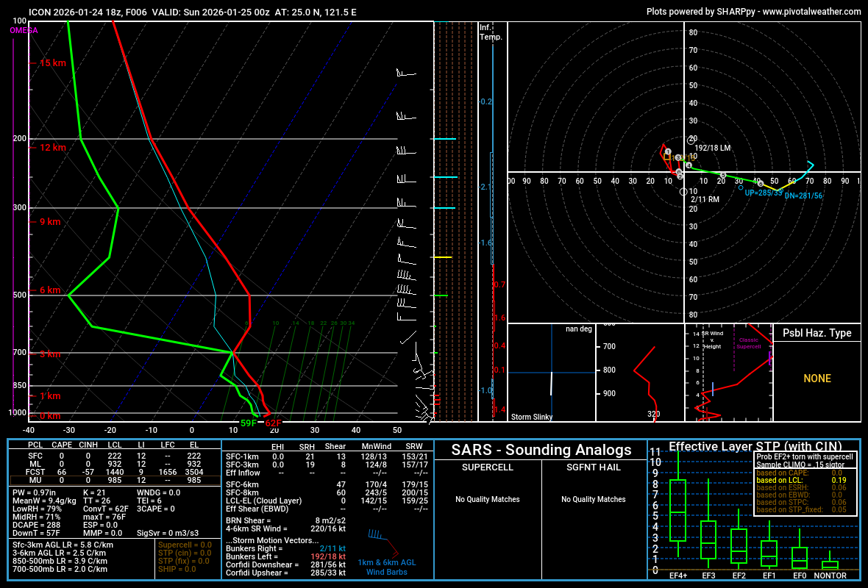
Task: Click the 'DN=281/56' Corfidi label on hodograph
Action: point(803,196)
